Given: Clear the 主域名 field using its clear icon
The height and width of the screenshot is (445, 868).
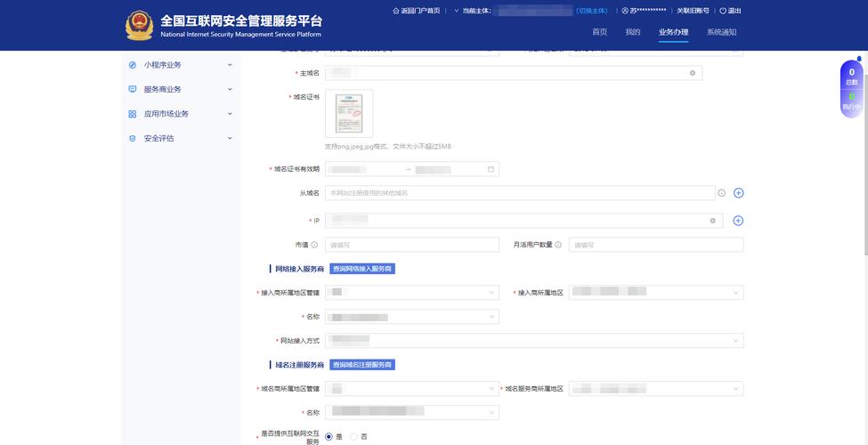Looking at the screenshot, I should tap(693, 73).
